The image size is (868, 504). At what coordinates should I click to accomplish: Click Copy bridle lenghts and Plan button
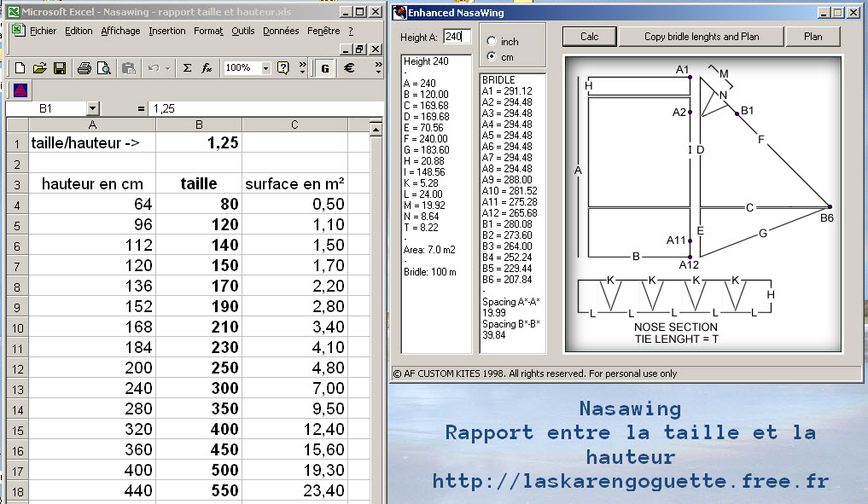(702, 37)
